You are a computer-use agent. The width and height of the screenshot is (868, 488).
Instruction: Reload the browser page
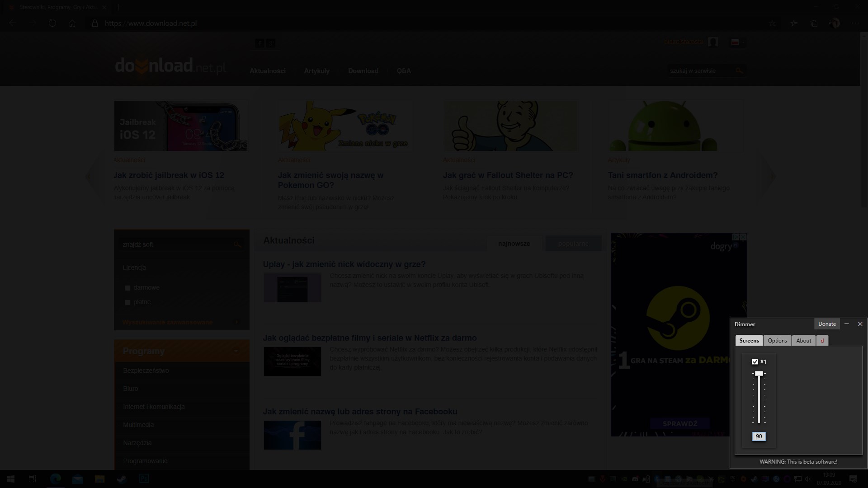(52, 23)
